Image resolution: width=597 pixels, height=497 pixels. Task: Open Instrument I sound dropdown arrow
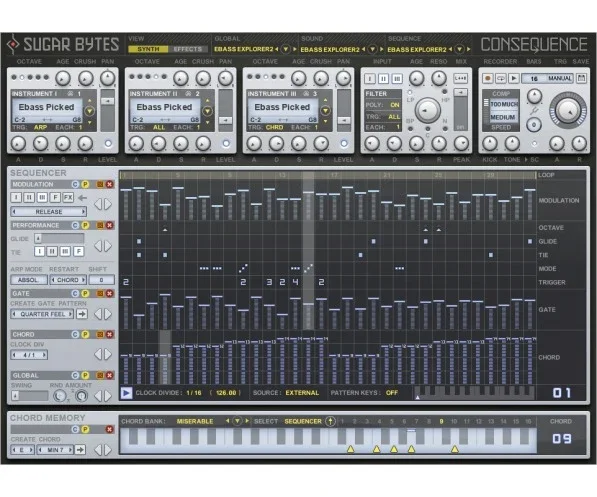tap(89, 111)
